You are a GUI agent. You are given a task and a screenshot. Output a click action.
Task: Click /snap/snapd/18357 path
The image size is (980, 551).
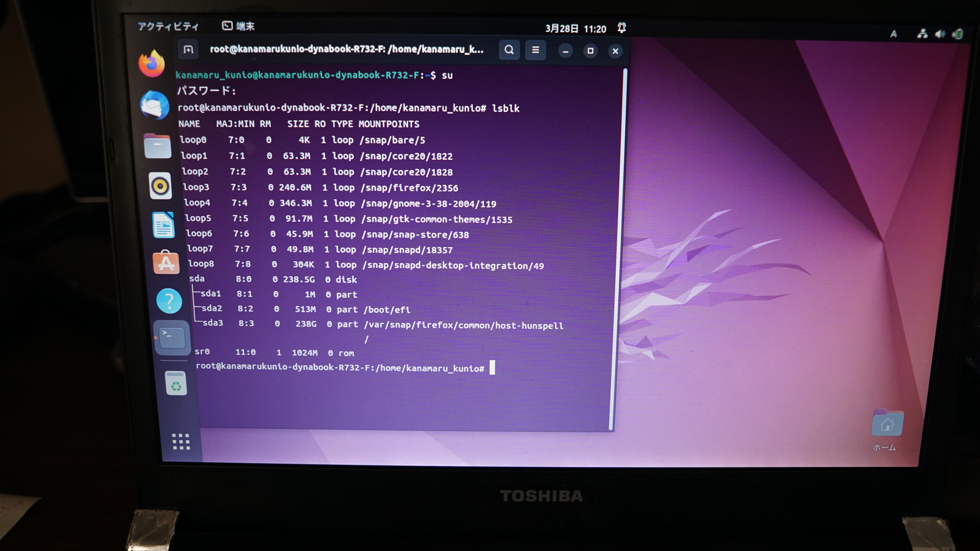click(408, 250)
